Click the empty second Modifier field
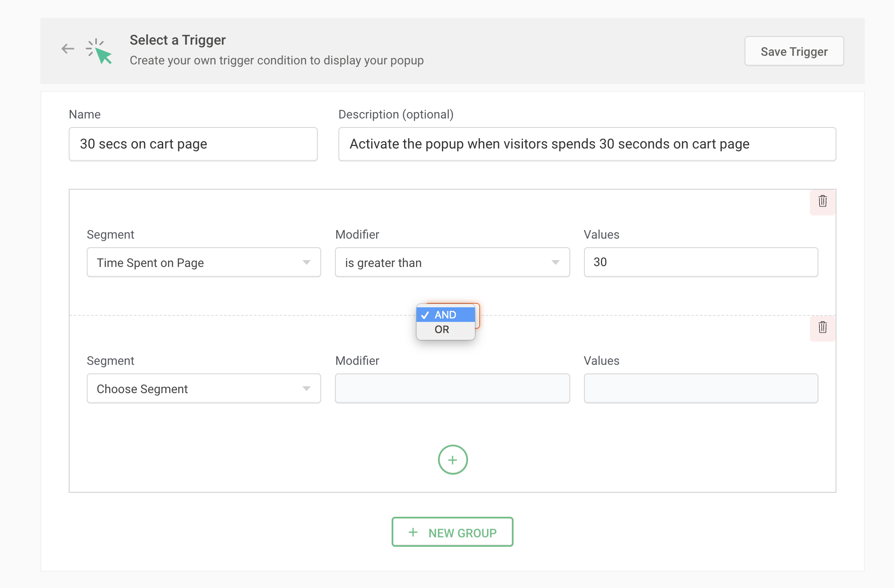894x588 pixels. point(452,388)
